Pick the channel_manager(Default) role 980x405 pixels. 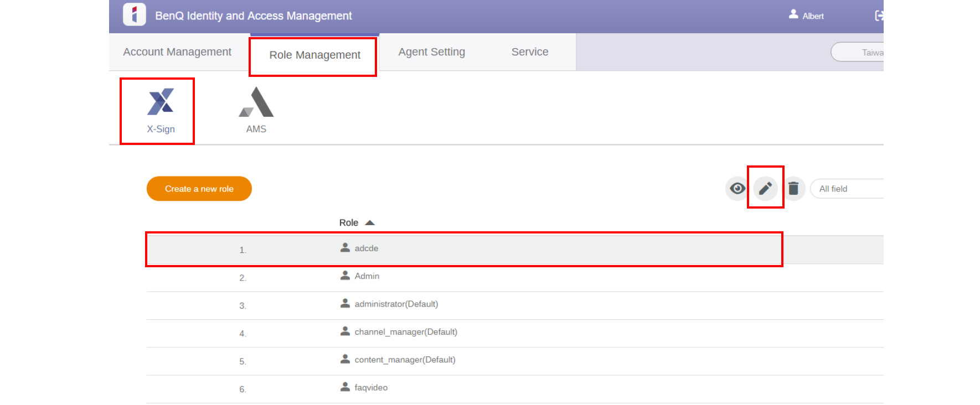coord(405,332)
